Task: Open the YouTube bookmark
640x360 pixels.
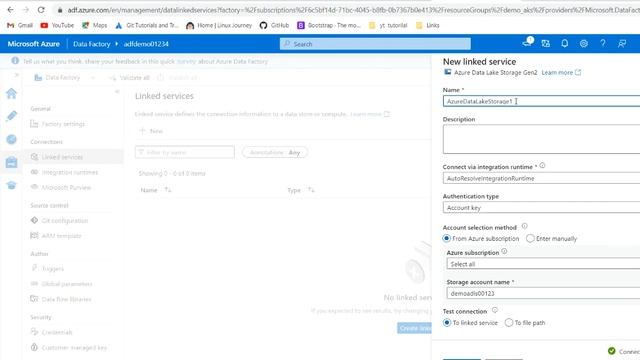Action: click(x=58, y=25)
